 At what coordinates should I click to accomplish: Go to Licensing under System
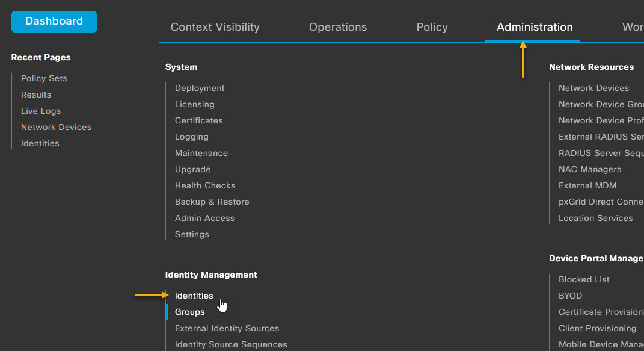point(195,104)
